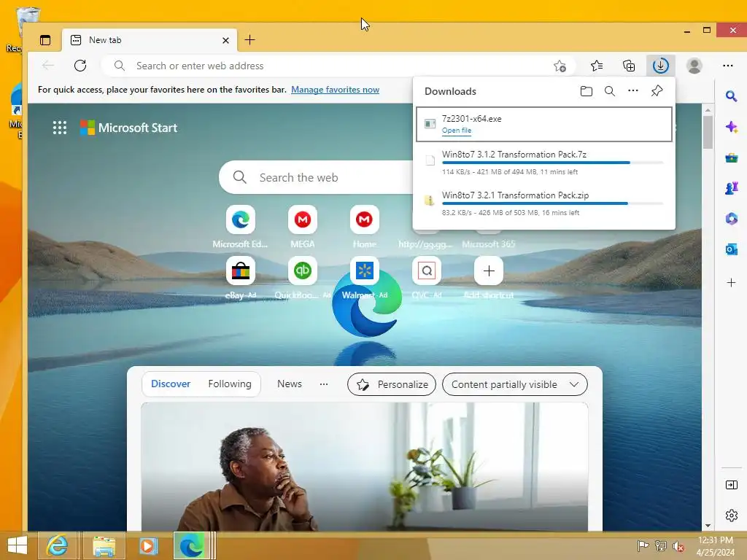The width and height of the screenshot is (747, 560).
Task: Select Win8to7 3.1.2 Transformation Pack.7z text
Action: [x=514, y=155]
